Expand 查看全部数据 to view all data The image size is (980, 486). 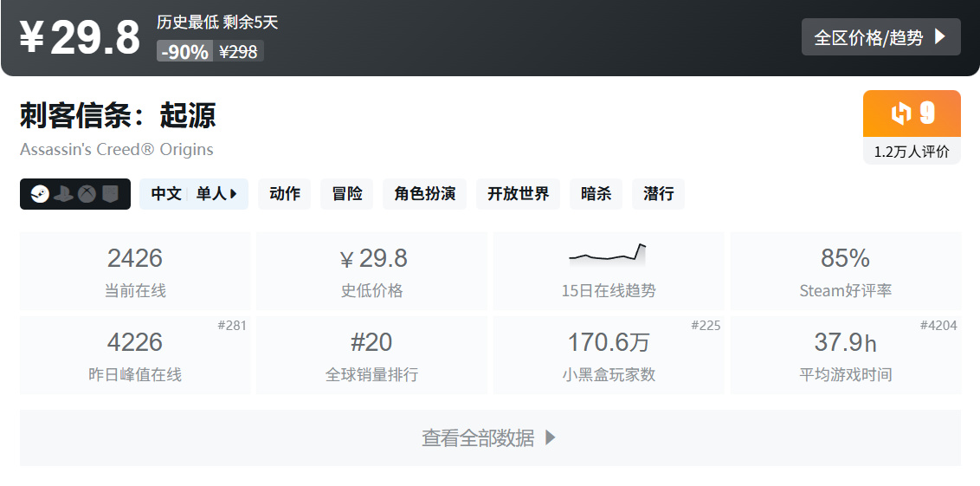point(490,437)
